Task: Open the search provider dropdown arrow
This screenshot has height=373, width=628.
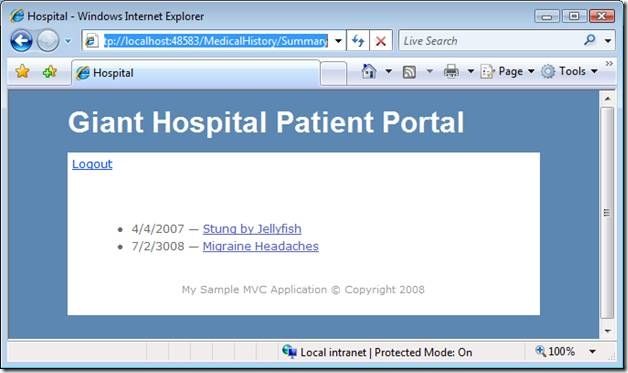Action: pyautogui.click(x=608, y=40)
